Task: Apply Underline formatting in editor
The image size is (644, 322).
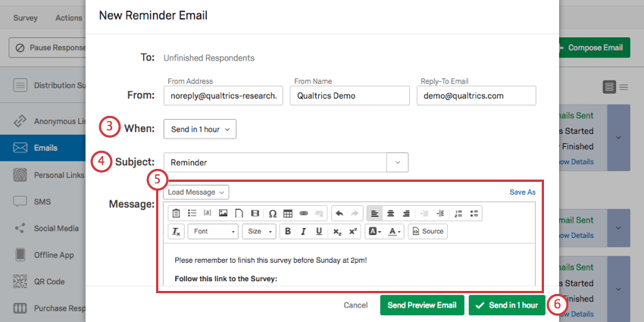Action: [319, 232]
